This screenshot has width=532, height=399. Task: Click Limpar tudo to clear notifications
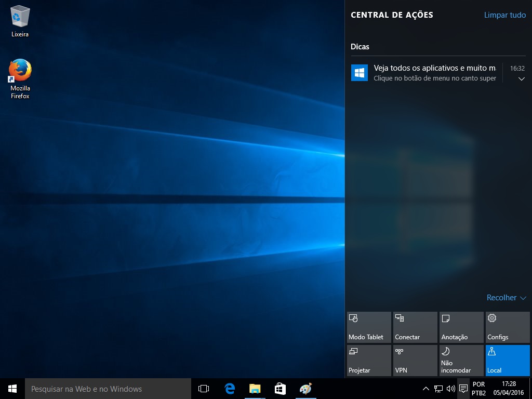point(504,15)
